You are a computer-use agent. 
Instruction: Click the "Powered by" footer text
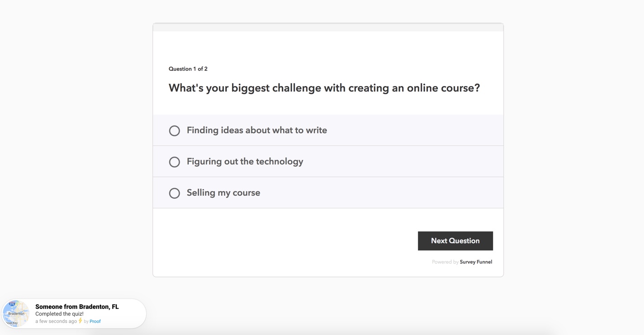point(445,262)
